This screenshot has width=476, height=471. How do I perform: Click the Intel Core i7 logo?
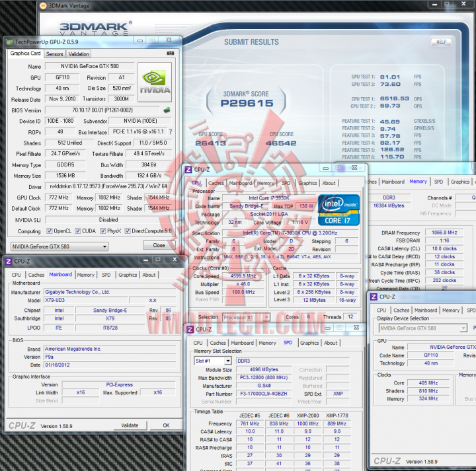[338, 210]
